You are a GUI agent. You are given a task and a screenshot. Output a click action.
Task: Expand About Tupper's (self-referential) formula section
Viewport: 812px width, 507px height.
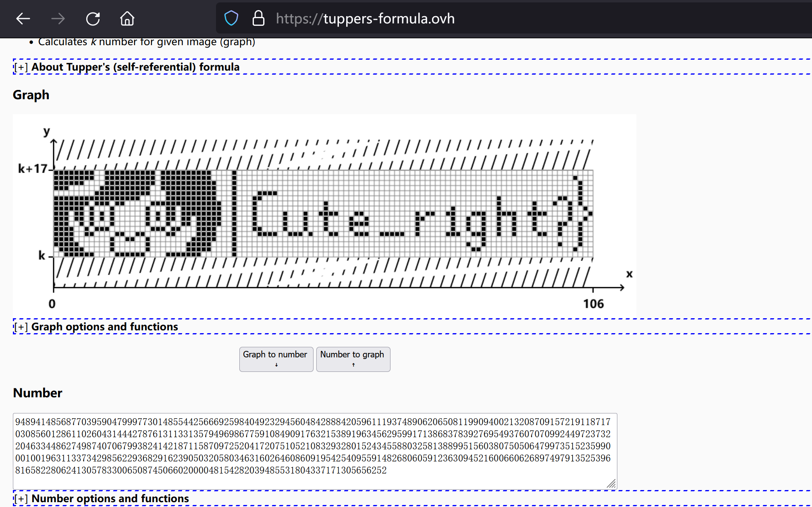tap(127, 67)
